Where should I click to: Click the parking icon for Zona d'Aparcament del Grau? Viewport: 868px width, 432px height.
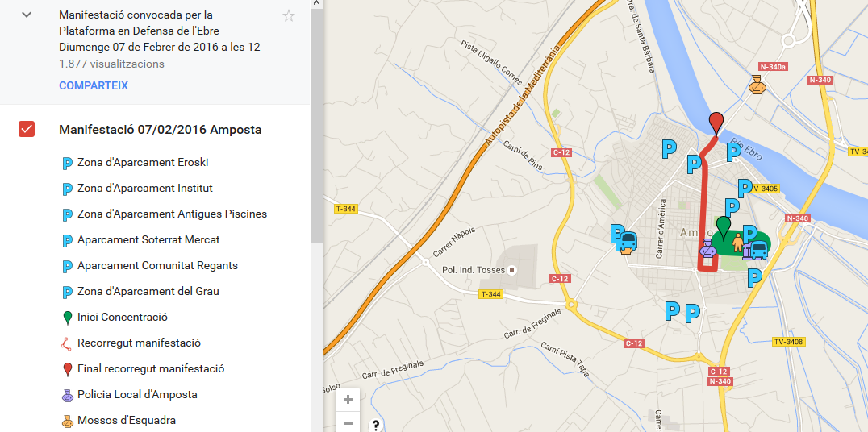point(68,292)
